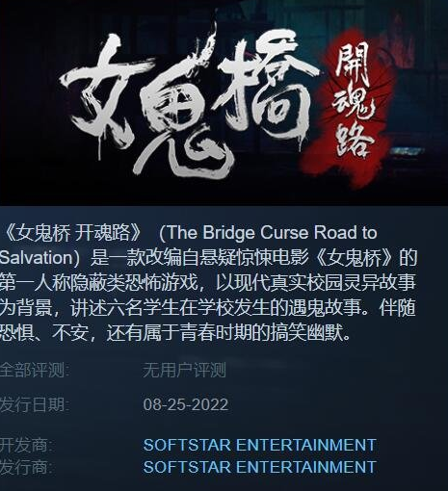This screenshot has width=448, height=491.
Task: Click the English title The Bridge Curse text
Action: [237, 233]
